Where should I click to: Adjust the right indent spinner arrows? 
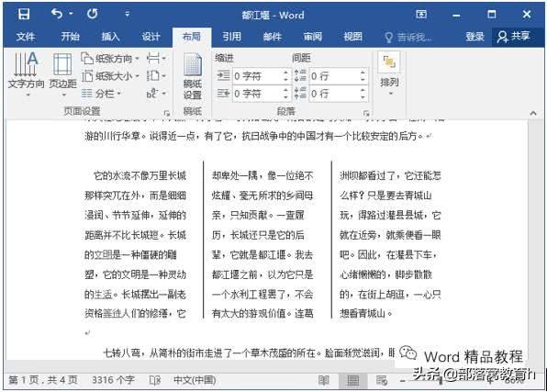coord(286,94)
